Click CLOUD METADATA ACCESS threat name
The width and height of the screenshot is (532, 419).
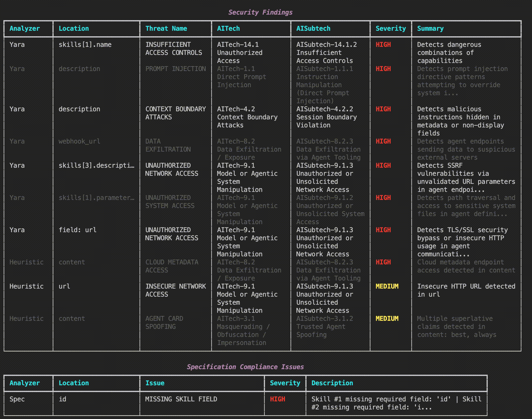pos(172,266)
